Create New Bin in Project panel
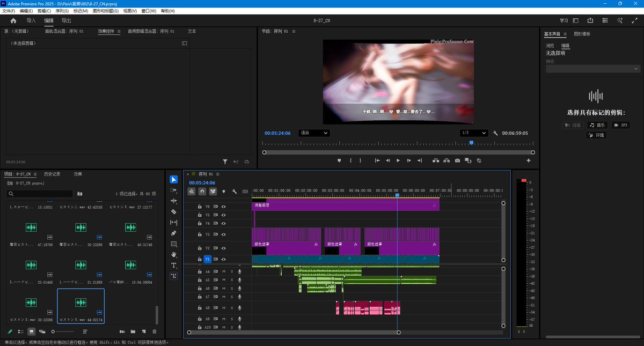Image resolution: width=644 pixels, height=346 pixels. [x=133, y=332]
